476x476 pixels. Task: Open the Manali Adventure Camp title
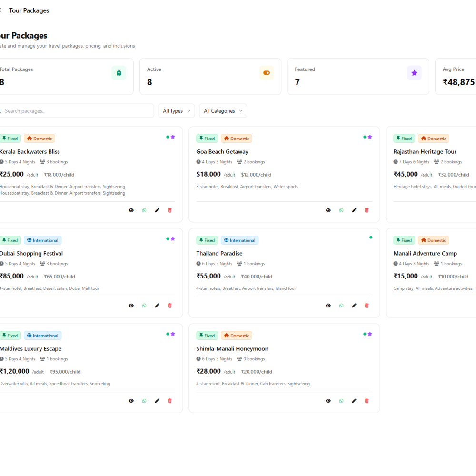coord(425,254)
